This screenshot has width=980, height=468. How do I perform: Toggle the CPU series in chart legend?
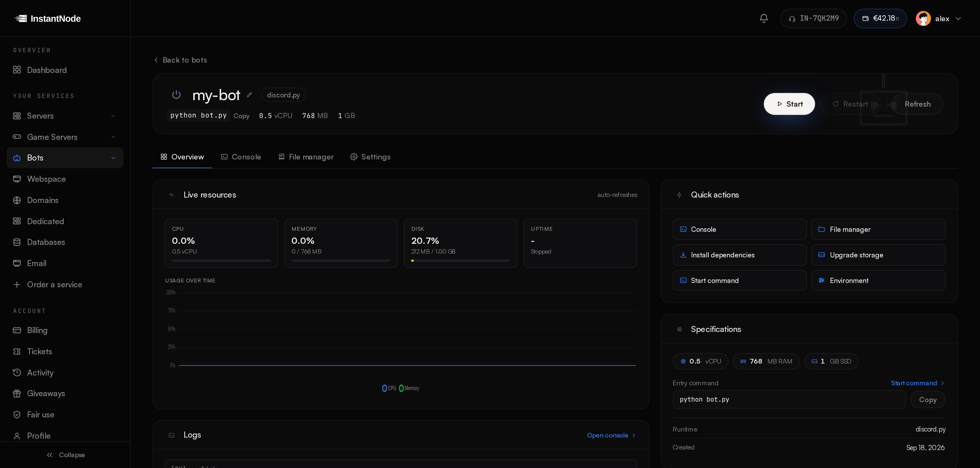coord(389,388)
